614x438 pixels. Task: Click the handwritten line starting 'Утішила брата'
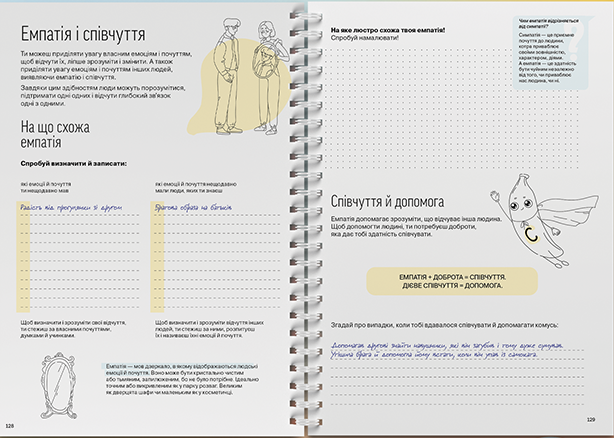point(434,355)
